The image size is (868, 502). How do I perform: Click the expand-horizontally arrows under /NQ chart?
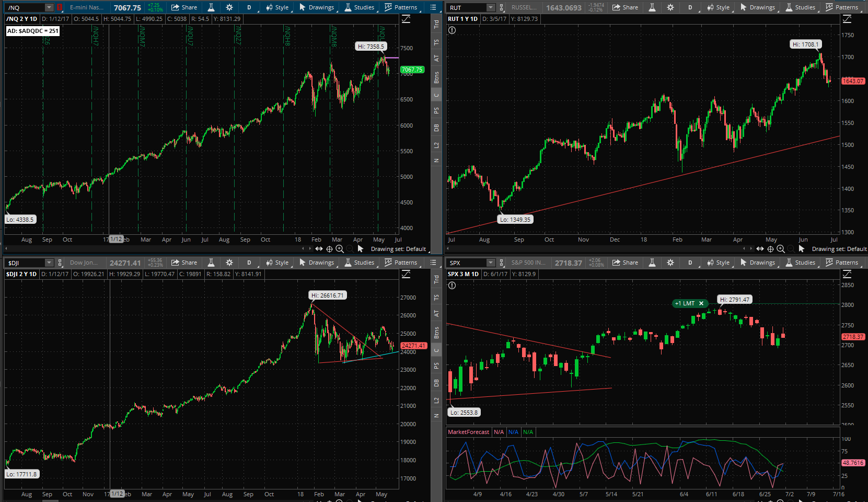(319, 249)
